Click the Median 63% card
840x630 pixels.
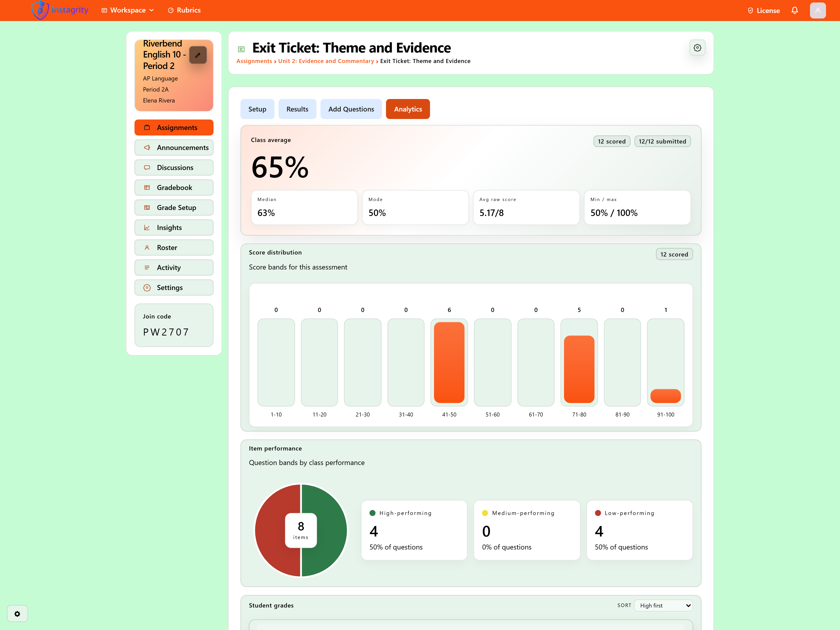[304, 207]
